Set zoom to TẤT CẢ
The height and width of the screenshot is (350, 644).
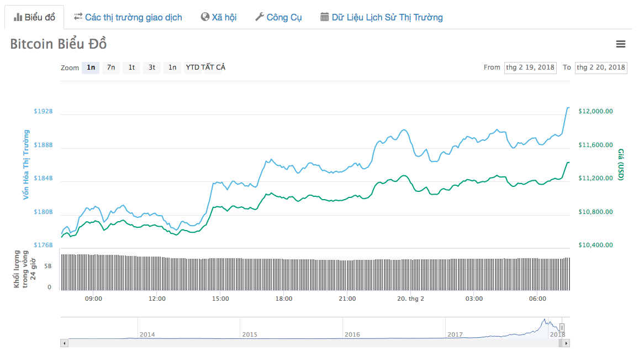pos(214,67)
